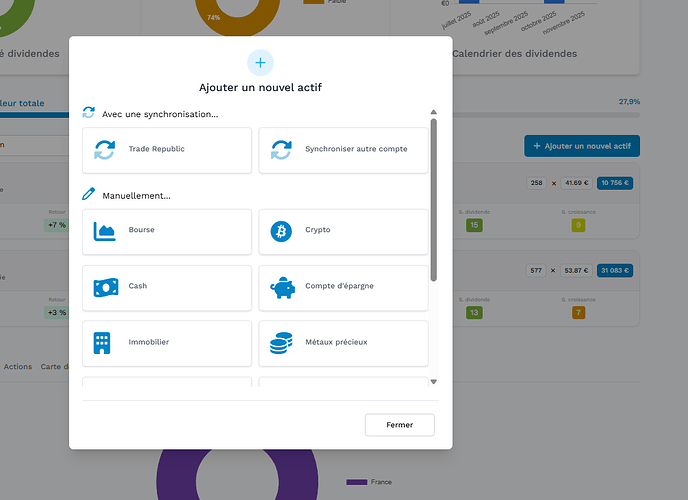
Task: Click the piggy bank Compte d'épargne icon
Action: pyautogui.click(x=283, y=288)
